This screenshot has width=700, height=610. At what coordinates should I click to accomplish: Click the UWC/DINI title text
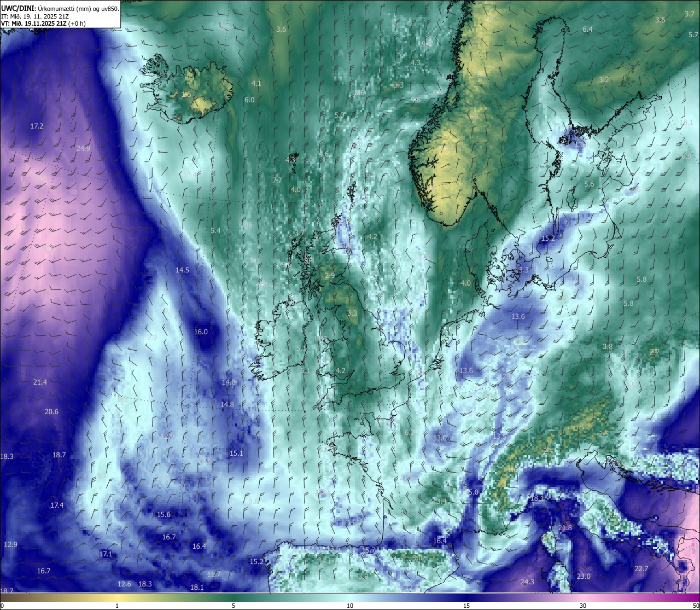pyautogui.click(x=19, y=8)
